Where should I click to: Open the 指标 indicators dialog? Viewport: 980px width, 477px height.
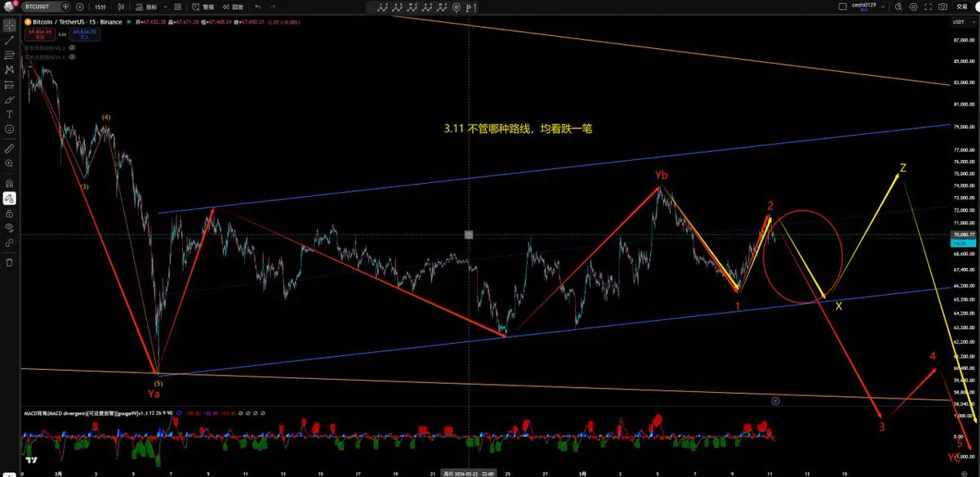pyautogui.click(x=146, y=7)
